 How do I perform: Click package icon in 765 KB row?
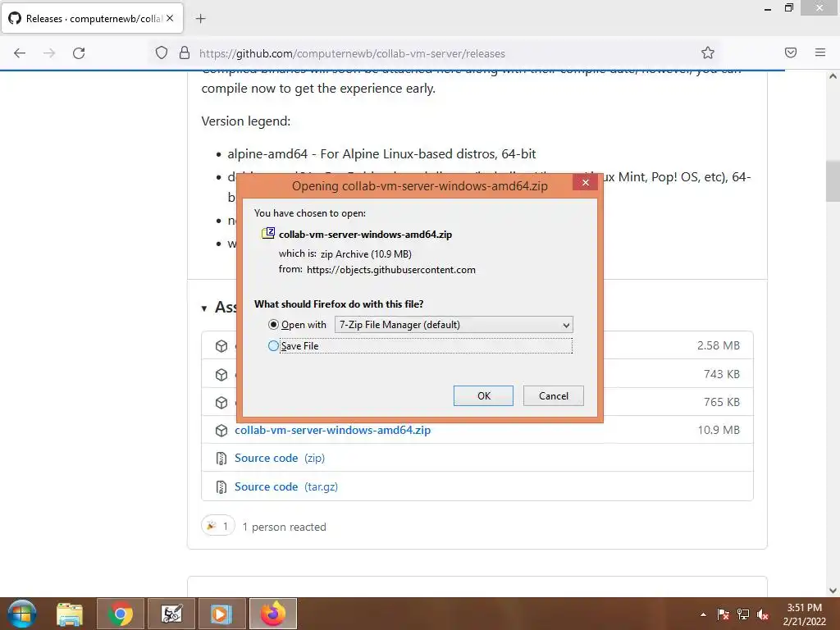[x=221, y=403]
